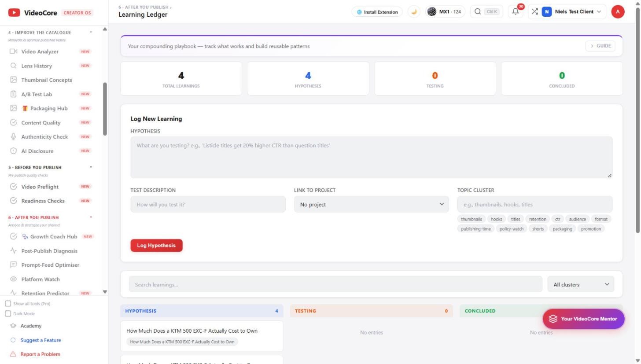
Task: Open the Ctrl K search box
Action: coord(487,12)
